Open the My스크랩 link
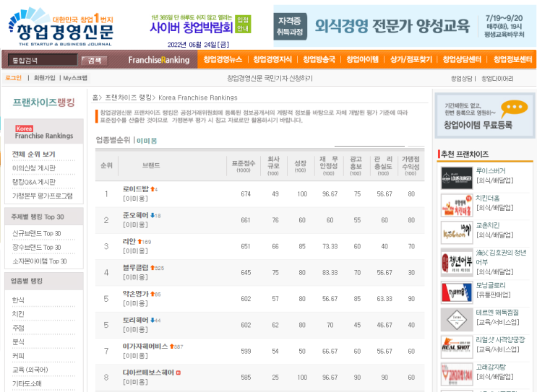This screenshot has width=537, height=392. click(75, 78)
